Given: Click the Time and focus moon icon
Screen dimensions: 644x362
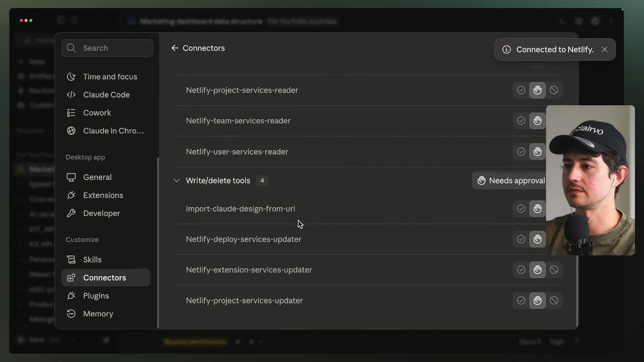Looking at the screenshot, I should point(71,76).
